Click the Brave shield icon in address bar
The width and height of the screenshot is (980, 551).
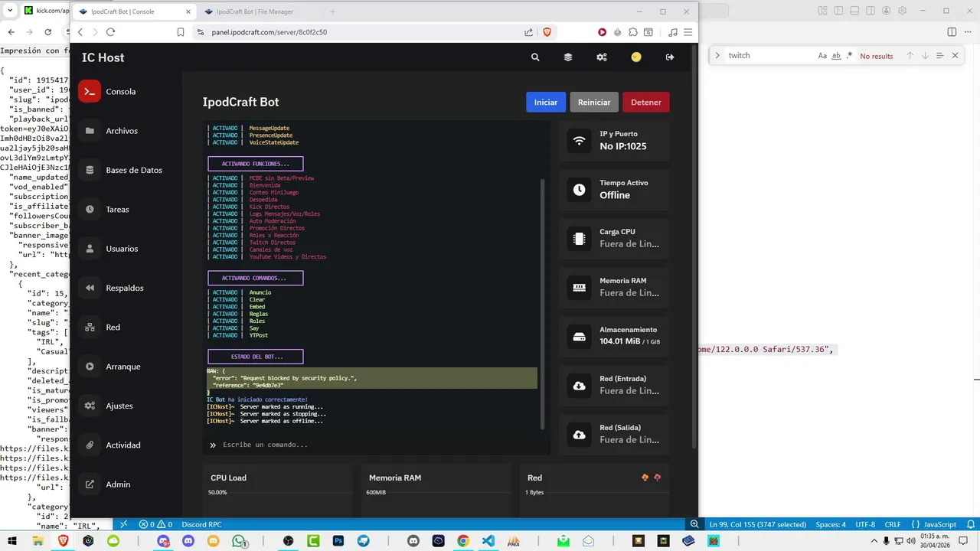click(547, 32)
